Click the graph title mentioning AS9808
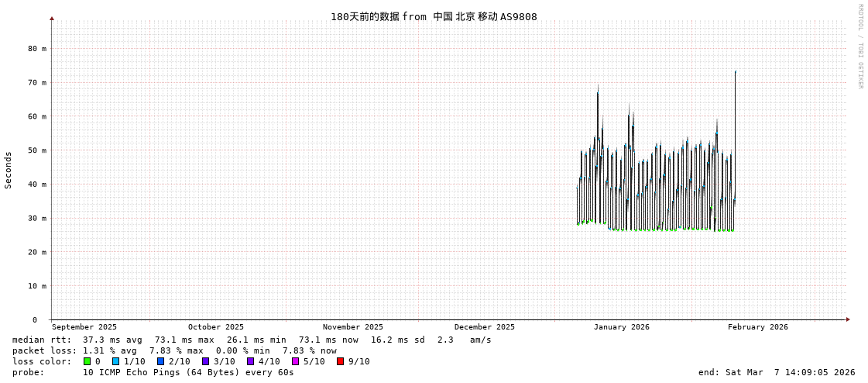The image size is (868, 383). tap(434, 17)
